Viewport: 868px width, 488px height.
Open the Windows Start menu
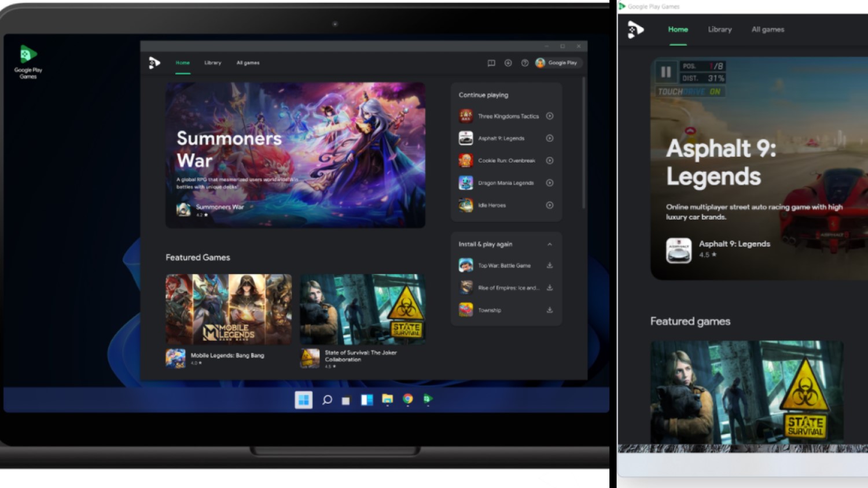tap(303, 400)
